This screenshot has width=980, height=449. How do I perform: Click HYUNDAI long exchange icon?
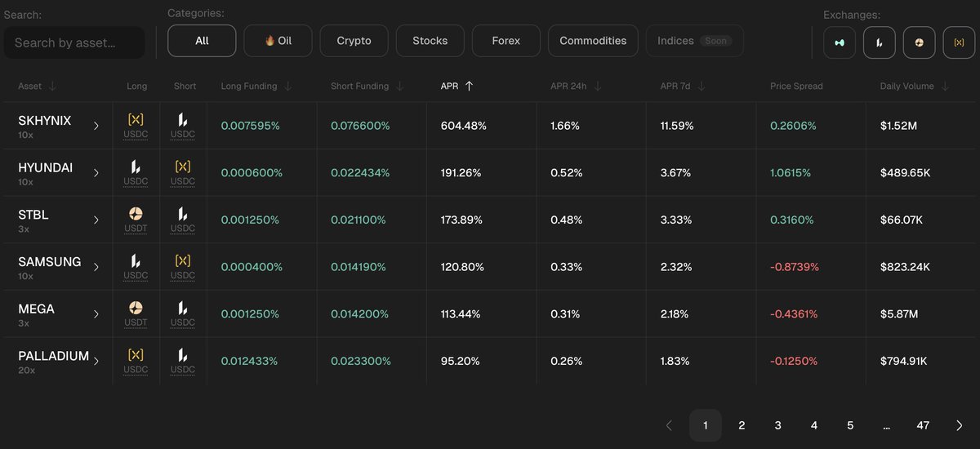tap(136, 167)
